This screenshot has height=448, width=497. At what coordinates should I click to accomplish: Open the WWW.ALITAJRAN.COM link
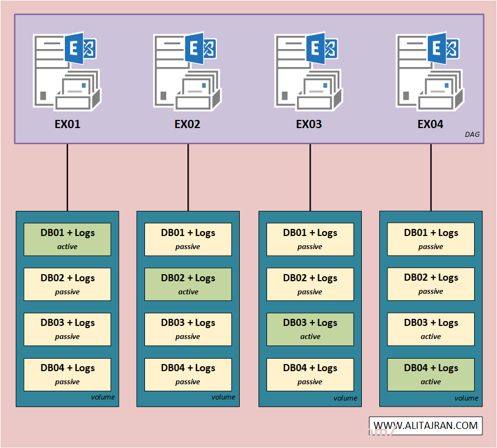tap(426, 426)
